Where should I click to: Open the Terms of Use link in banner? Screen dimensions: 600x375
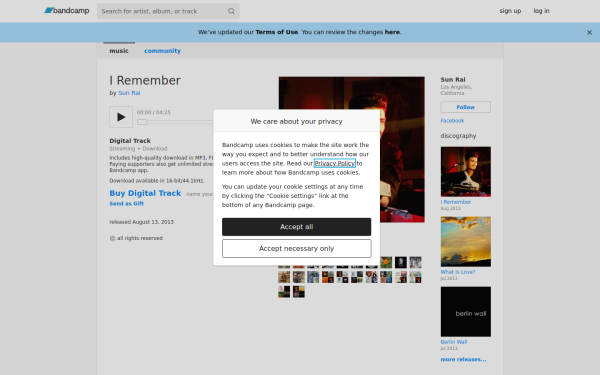(x=277, y=32)
